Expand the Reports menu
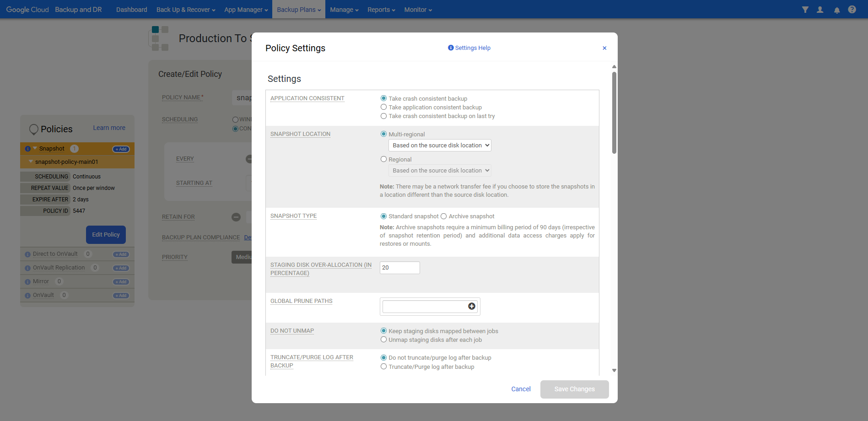This screenshot has width=868, height=421. pos(381,10)
